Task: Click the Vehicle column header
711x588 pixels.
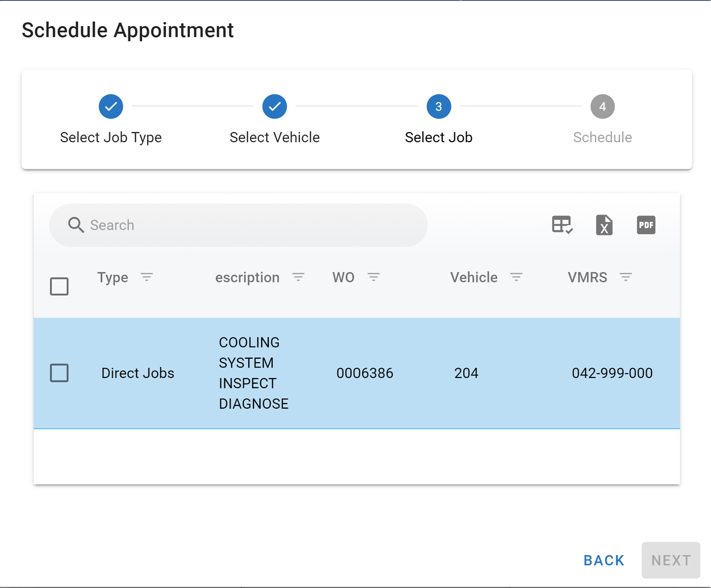Action: coord(474,278)
